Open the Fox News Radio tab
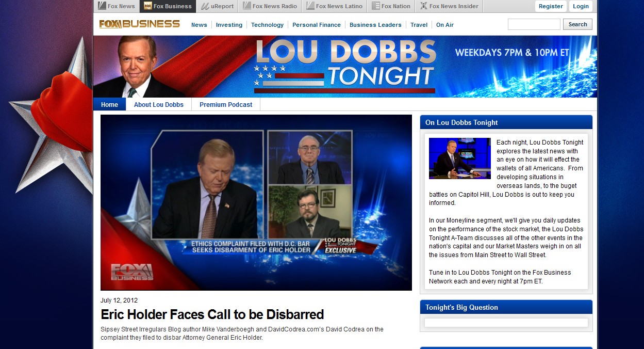 click(270, 6)
